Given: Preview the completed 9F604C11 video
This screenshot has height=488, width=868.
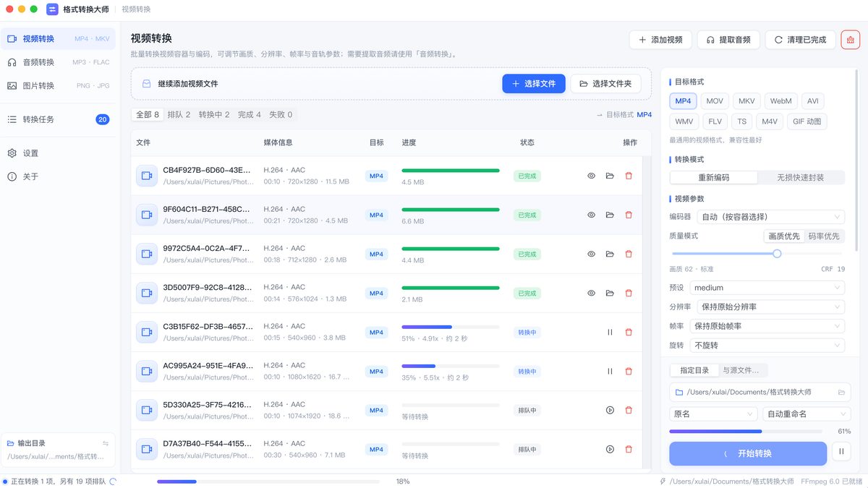Looking at the screenshot, I should (591, 215).
